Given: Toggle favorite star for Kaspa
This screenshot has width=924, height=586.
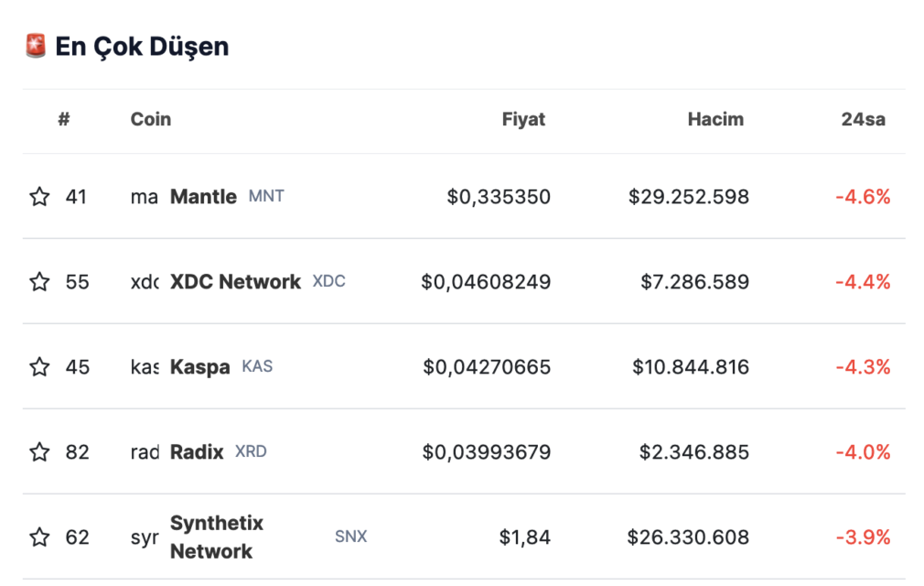Looking at the screenshot, I should (x=39, y=366).
